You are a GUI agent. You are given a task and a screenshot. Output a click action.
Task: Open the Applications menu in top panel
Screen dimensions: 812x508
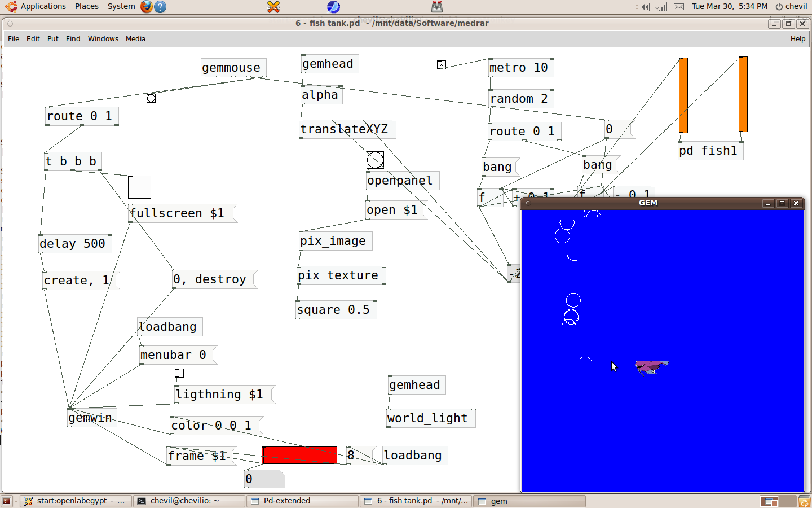pyautogui.click(x=43, y=6)
